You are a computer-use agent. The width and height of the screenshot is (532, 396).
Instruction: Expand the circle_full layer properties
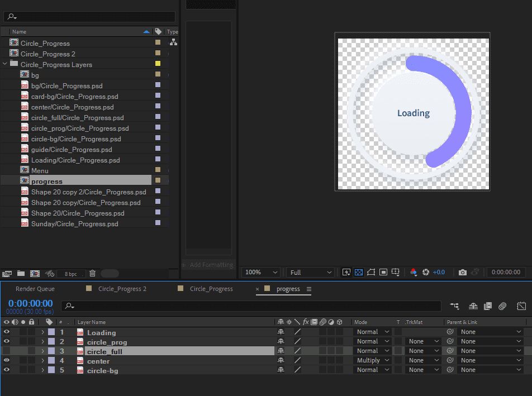click(x=42, y=351)
